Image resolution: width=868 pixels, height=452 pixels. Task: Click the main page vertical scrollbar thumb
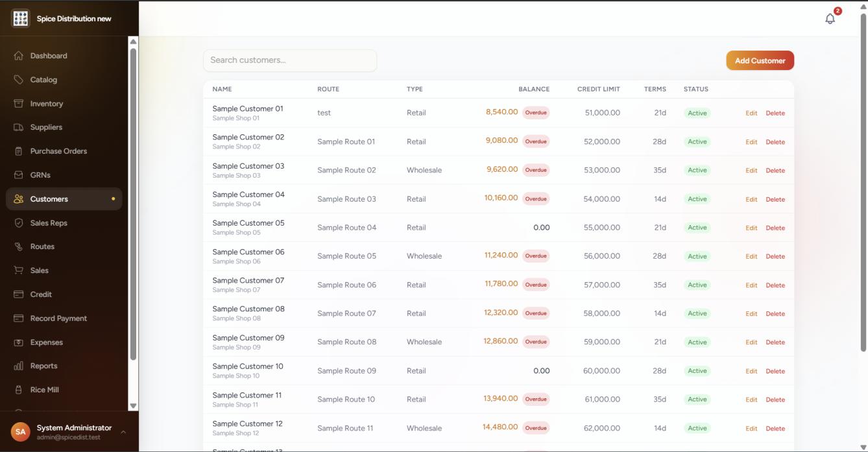[x=863, y=182]
